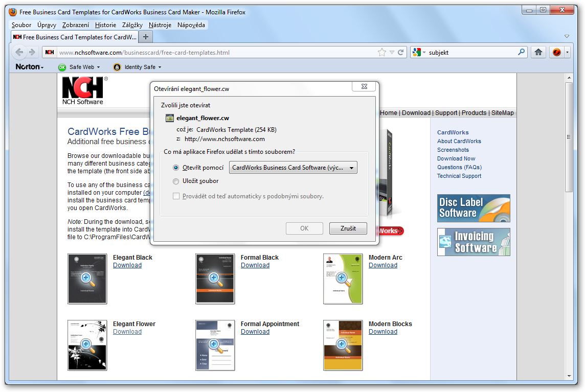Open the toolbar addon dropdown arrow
The image size is (585, 392).
(x=567, y=52)
